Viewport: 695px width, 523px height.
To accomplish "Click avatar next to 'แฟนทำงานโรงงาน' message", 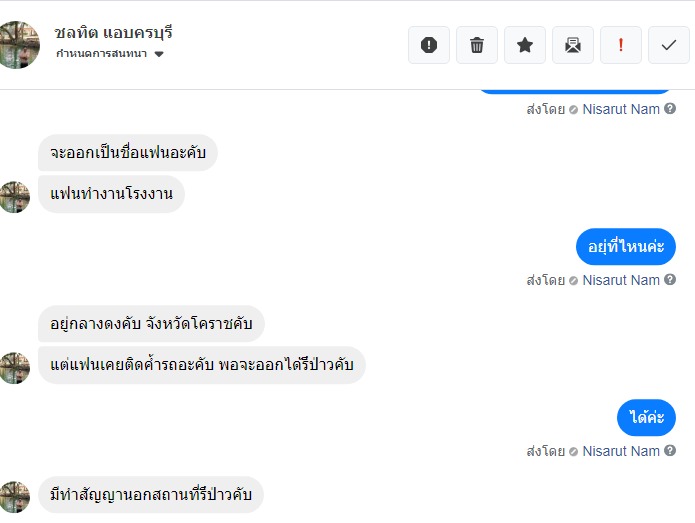I will pos(14,196).
